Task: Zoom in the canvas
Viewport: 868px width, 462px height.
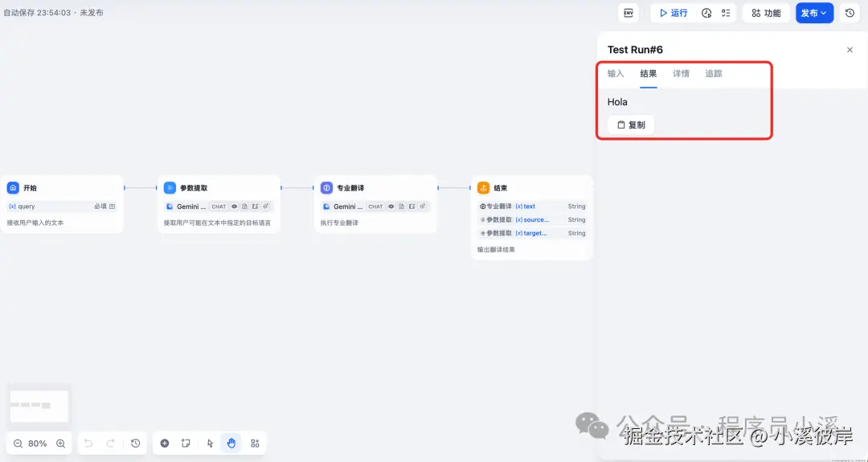Action: [x=61, y=444]
